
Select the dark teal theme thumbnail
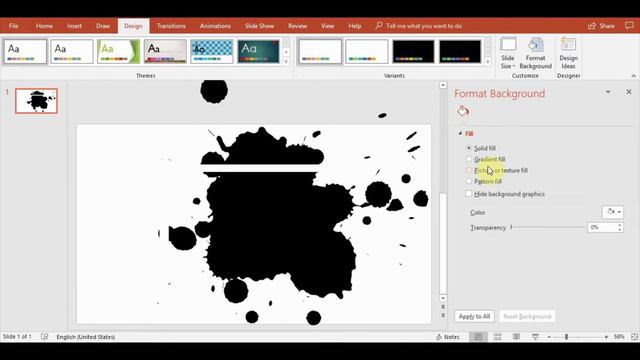258,51
